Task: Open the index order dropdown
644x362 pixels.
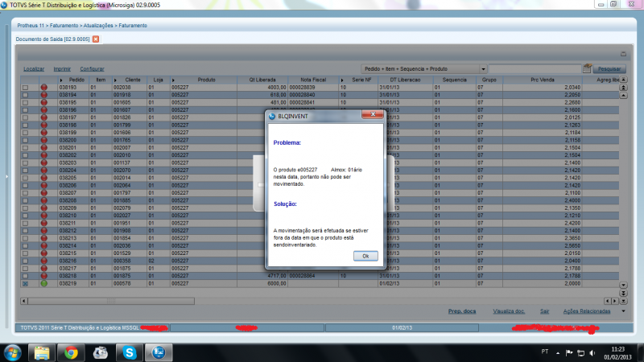Action: pos(484,69)
